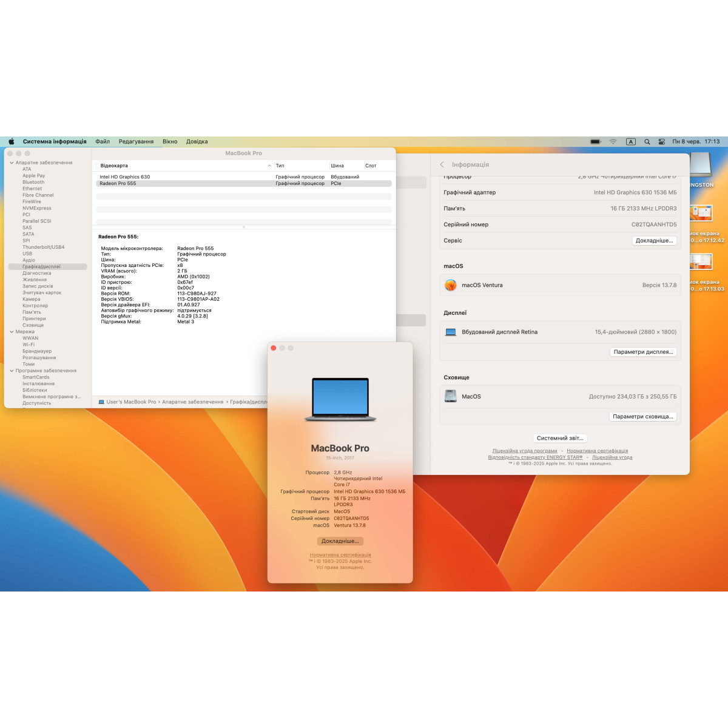Click the built-in Retina display laptop icon

(x=451, y=332)
